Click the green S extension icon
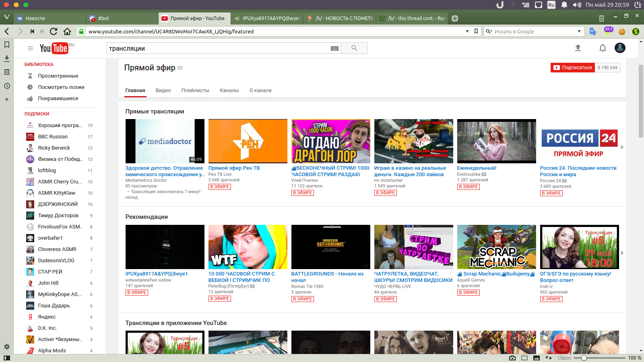 (x=636, y=31)
